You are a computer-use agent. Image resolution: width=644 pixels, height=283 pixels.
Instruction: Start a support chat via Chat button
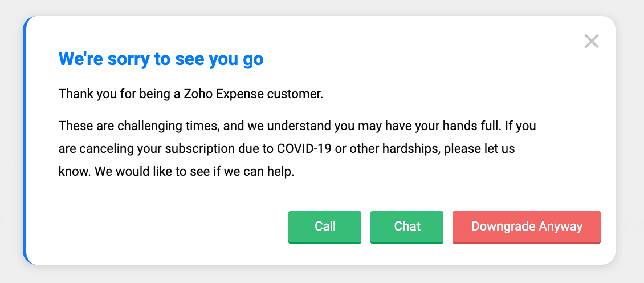point(407,227)
